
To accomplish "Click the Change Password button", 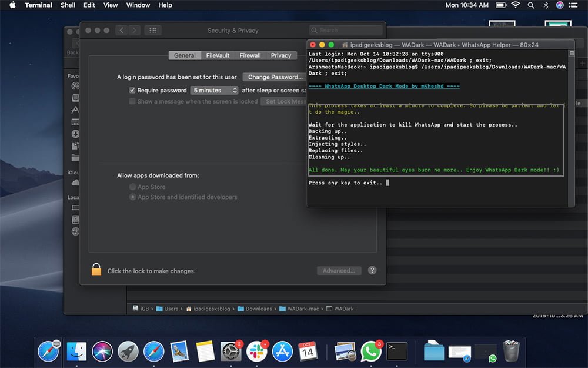I will point(275,77).
